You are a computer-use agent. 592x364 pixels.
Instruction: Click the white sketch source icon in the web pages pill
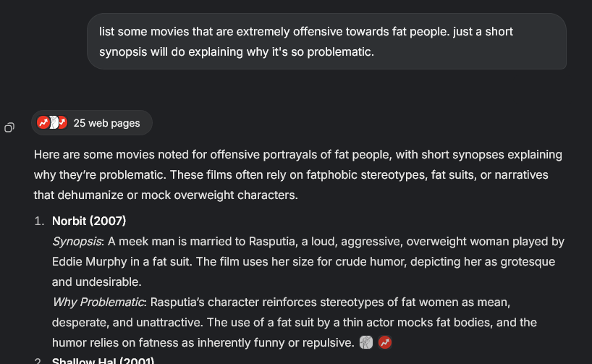click(54, 122)
